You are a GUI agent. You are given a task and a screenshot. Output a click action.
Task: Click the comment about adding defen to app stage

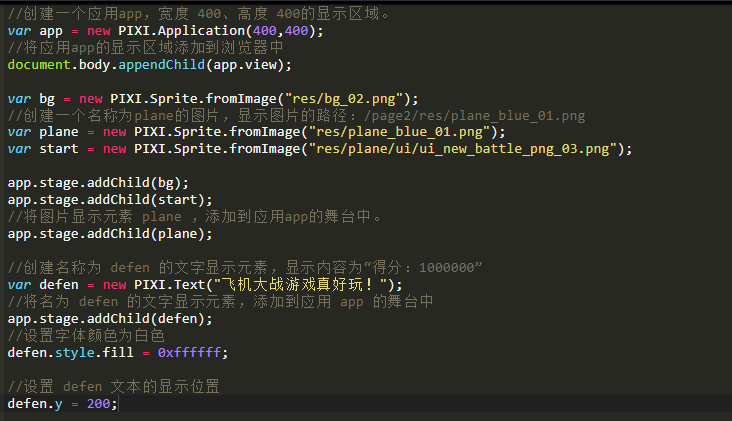tap(220, 302)
